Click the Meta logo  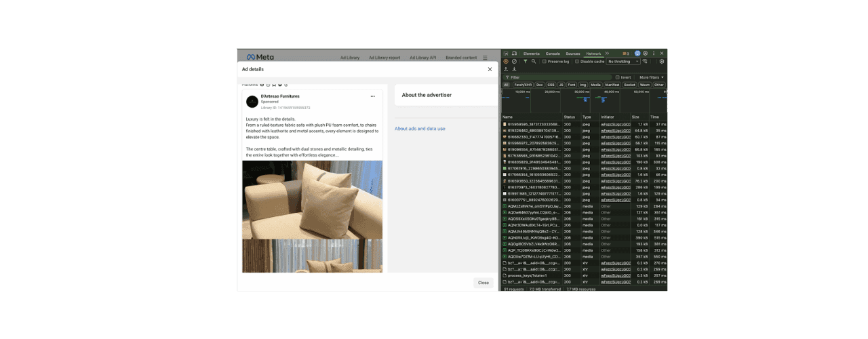pyautogui.click(x=260, y=58)
